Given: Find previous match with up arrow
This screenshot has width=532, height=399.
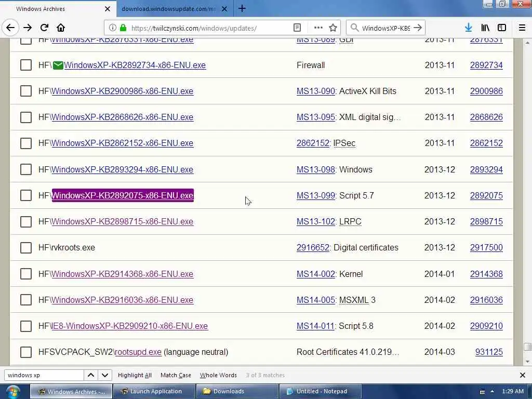Looking at the screenshot, I should 91,375.
